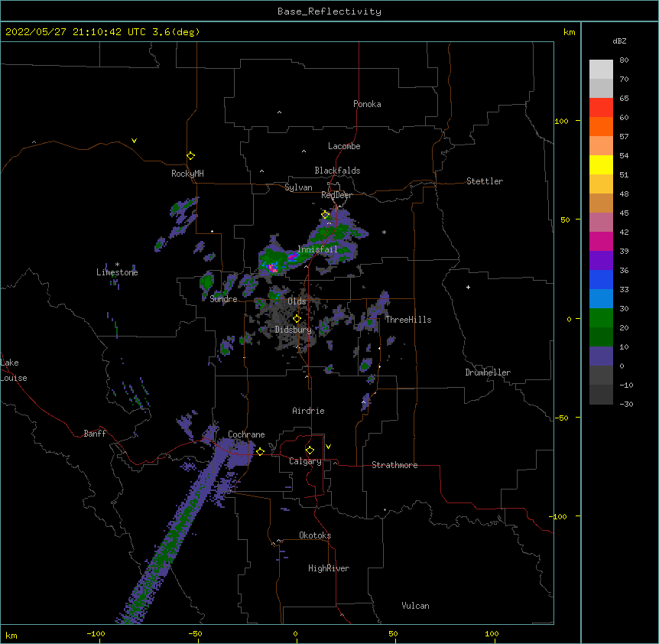Click the yellow diamond marker above Calgary label

pos(310,450)
